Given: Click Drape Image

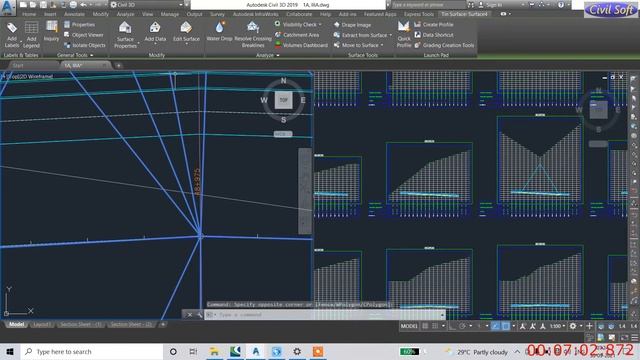Looking at the screenshot, I should tap(352, 24).
